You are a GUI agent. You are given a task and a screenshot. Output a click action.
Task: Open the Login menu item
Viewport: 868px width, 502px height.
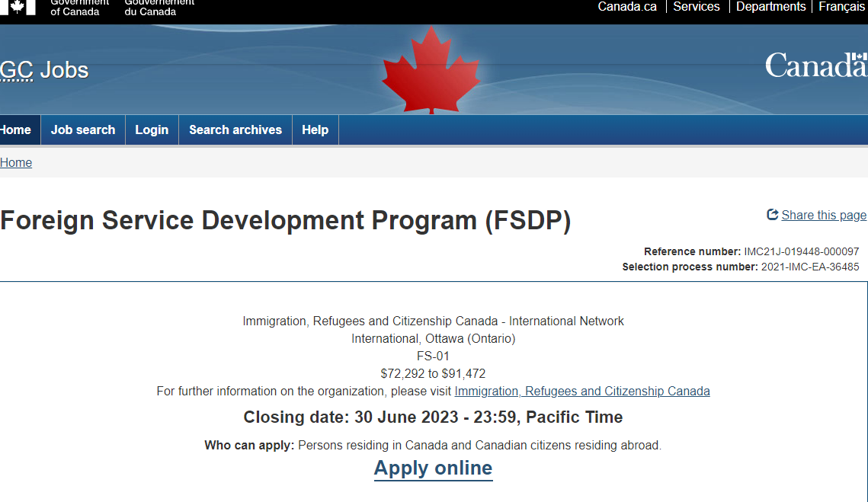point(152,129)
